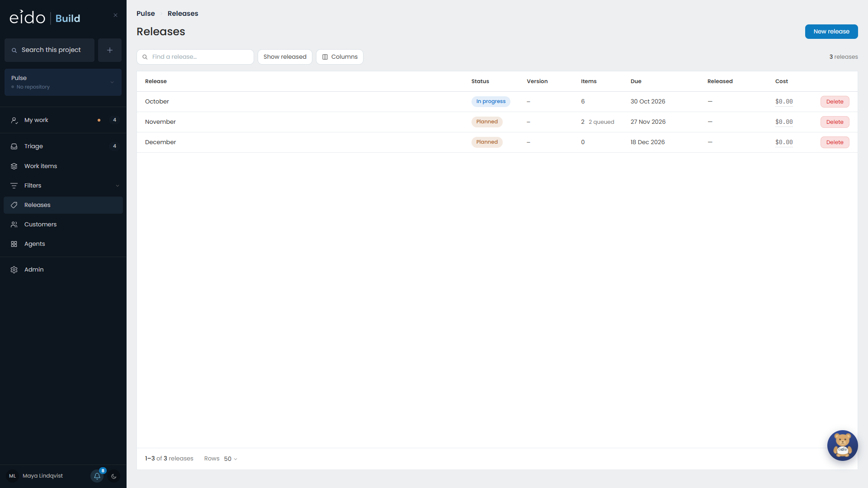Click Search this project field
This screenshot has height=488, width=868.
click(x=50, y=50)
